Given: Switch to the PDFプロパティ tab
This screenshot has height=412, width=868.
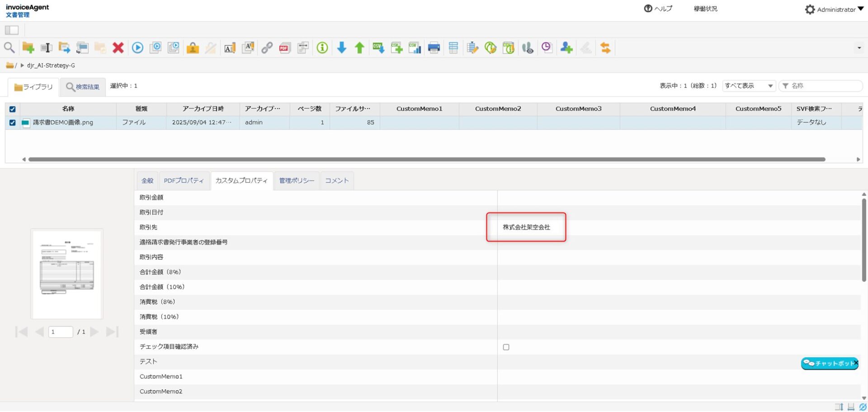Looking at the screenshot, I should [184, 180].
